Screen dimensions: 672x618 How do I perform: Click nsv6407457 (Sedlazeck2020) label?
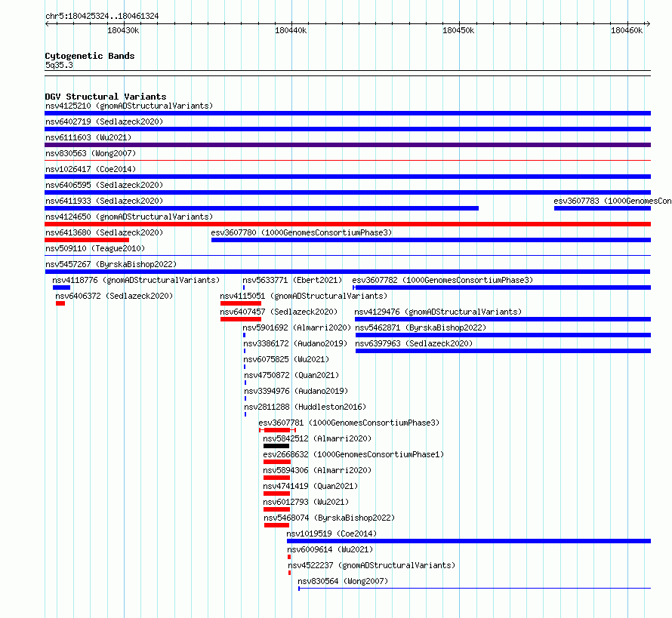point(279,312)
